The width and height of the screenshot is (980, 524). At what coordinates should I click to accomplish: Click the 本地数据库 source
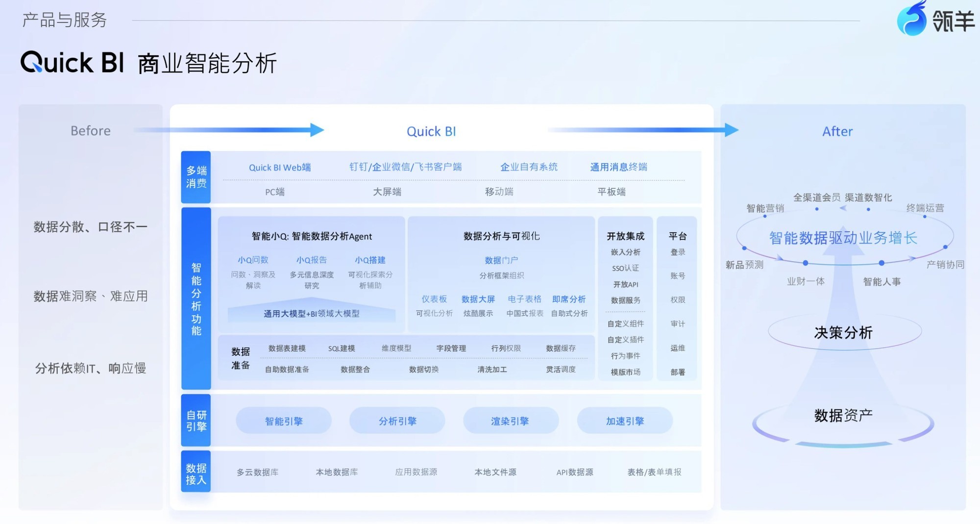[337, 472]
